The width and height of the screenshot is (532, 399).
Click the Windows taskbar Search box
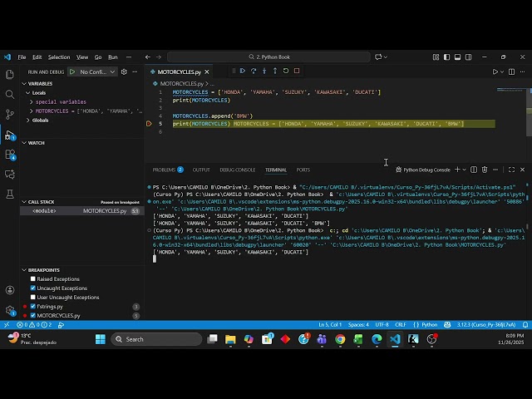tap(156, 339)
